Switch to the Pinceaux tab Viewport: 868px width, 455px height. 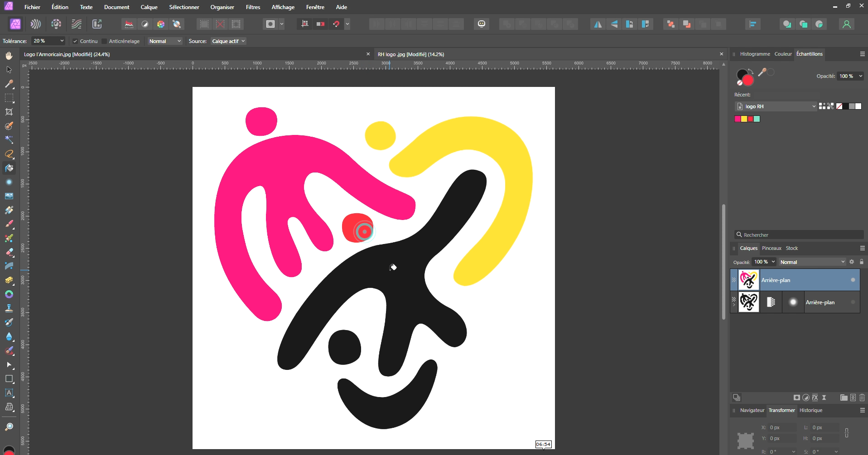[771, 248]
